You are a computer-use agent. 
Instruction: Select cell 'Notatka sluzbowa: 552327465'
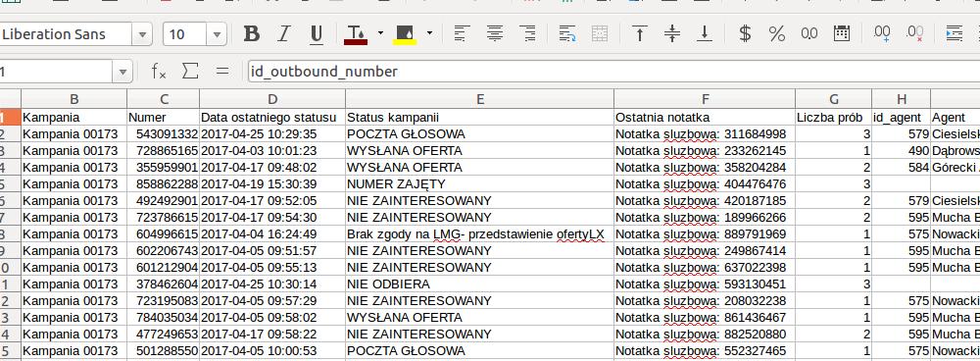pyautogui.click(x=705, y=350)
